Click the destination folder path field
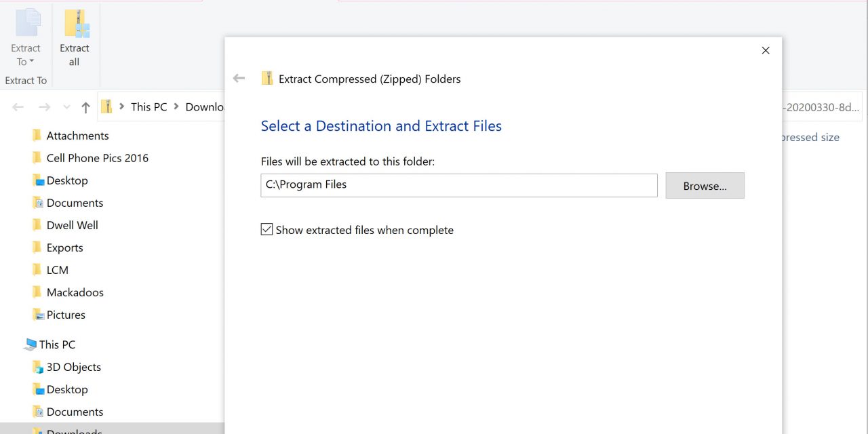The width and height of the screenshot is (868, 434). point(458,185)
